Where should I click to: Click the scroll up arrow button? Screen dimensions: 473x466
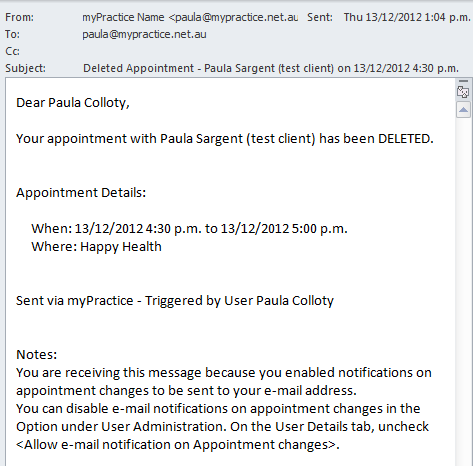(463, 110)
